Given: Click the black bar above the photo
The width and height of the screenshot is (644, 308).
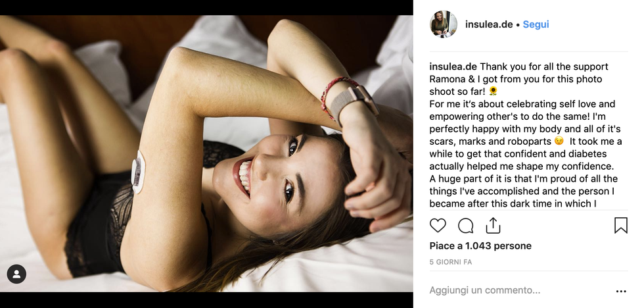Looking at the screenshot, I should [206, 7].
